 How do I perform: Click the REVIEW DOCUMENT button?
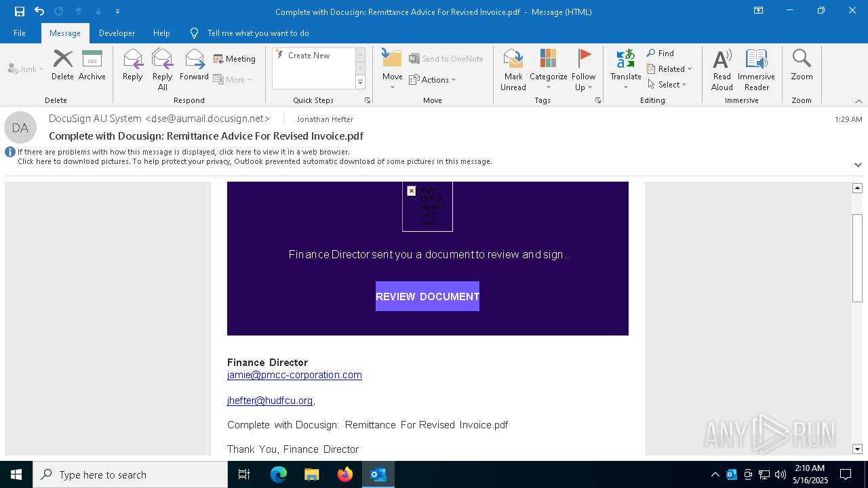click(427, 296)
